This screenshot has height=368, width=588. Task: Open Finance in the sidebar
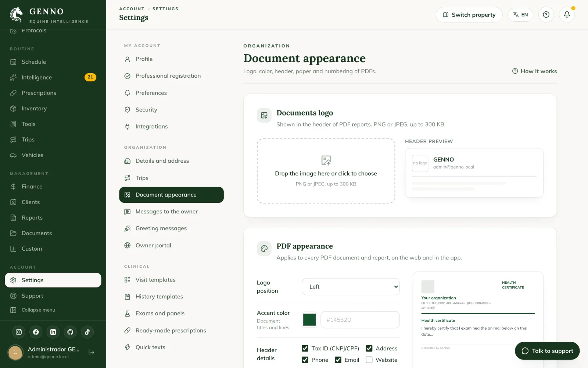53,187
